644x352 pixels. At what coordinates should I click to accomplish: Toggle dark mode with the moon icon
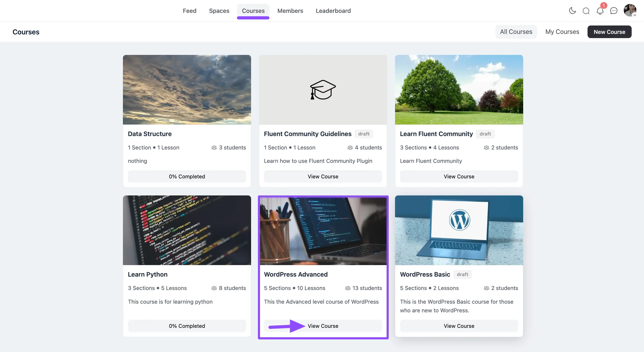point(572,11)
